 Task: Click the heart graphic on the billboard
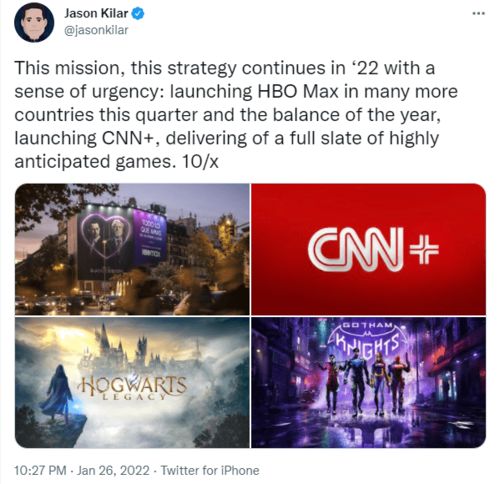[106, 237]
